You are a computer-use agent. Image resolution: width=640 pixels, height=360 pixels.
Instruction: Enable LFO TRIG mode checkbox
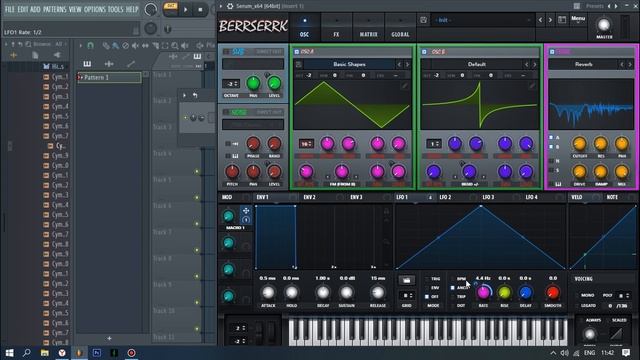427,279
